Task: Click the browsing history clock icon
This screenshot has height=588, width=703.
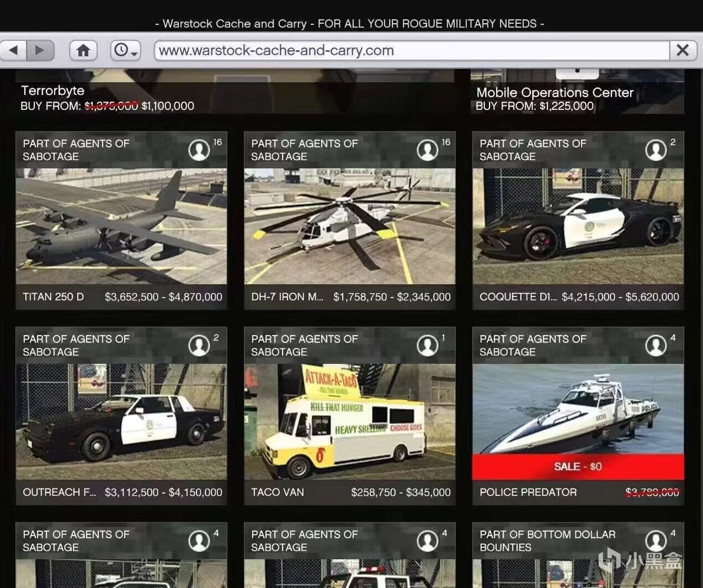Action: [x=120, y=50]
